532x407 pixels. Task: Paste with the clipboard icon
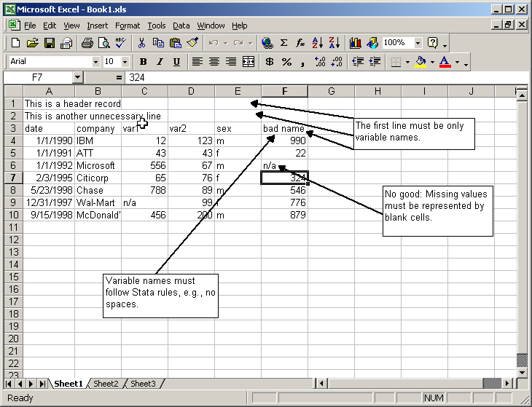[176, 43]
